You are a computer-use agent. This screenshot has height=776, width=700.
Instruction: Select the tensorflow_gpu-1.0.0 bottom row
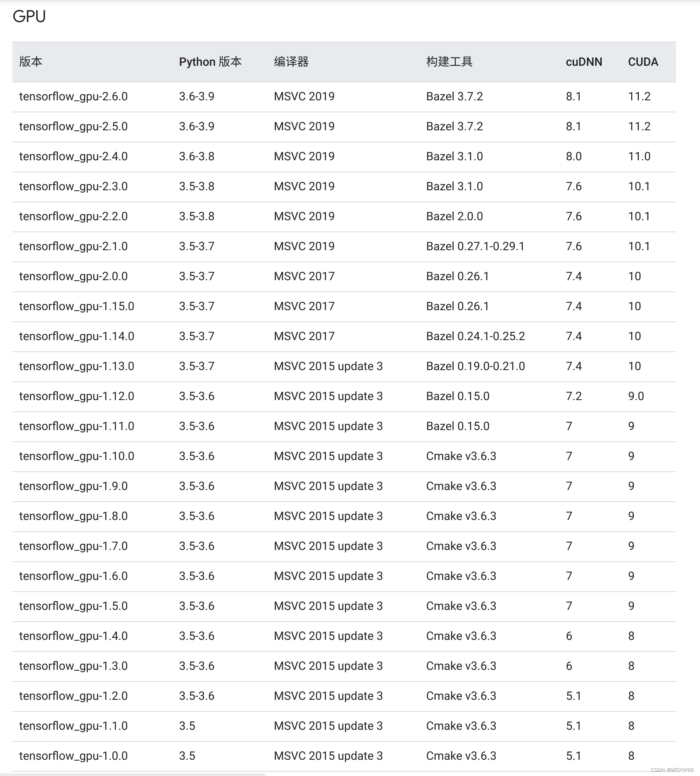[x=73, y=756]
